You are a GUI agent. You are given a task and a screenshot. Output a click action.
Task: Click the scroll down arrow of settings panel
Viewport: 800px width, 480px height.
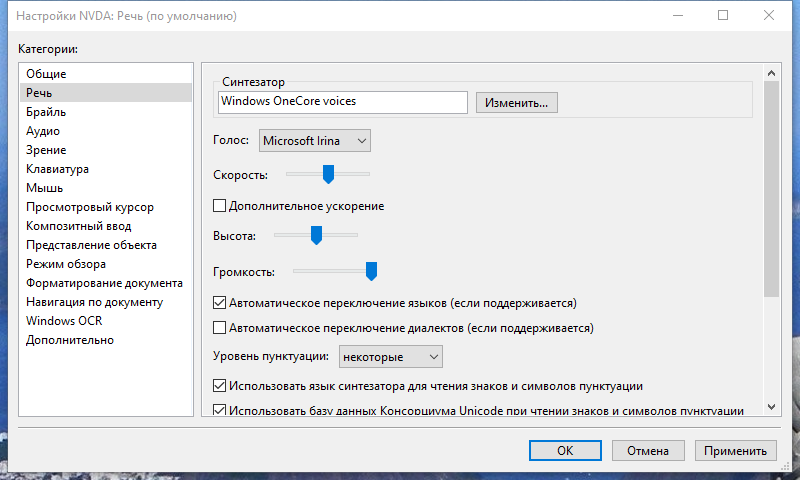coord(771,407)
